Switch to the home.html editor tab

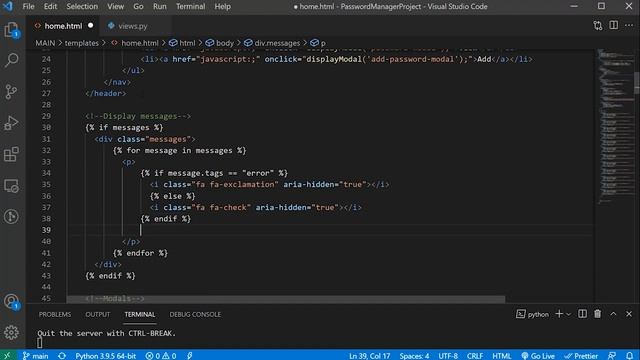[63, 26]
